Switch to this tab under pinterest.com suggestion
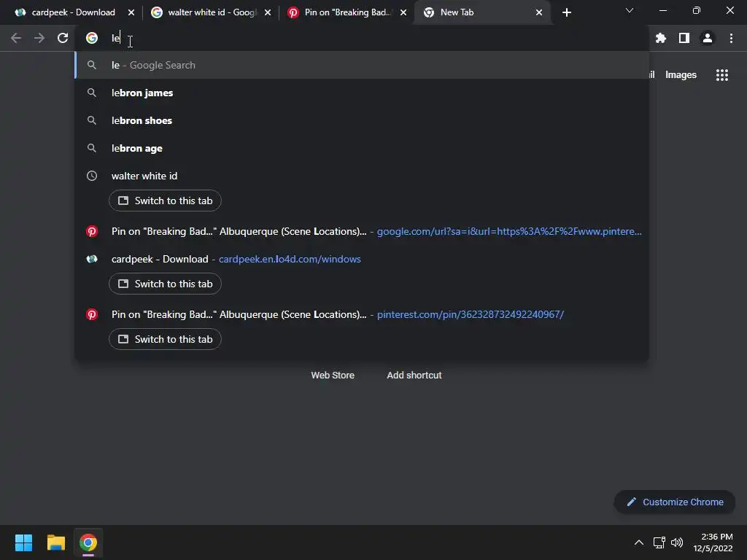This screenshot has height=560, width=747. (x=165, y=339)
